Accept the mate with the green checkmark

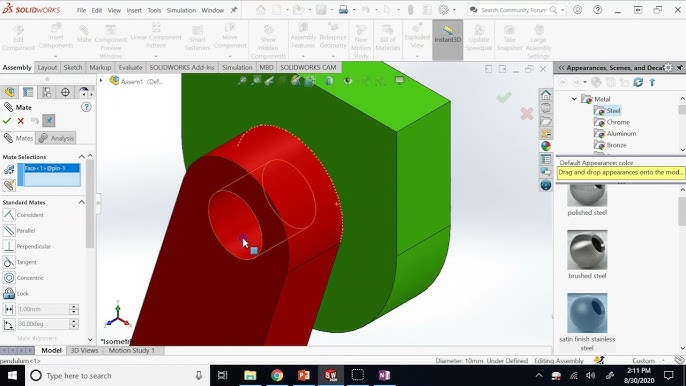[x=7, y=121]
